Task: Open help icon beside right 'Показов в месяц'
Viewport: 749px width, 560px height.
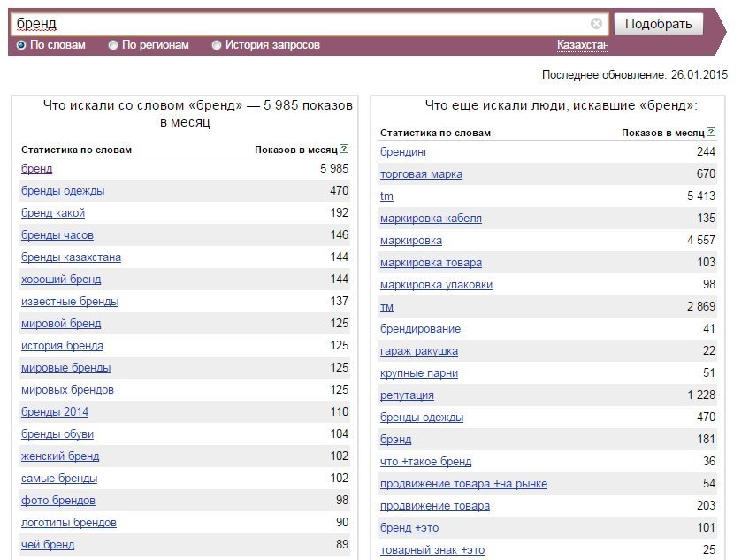Action: (x=711, y=132)
